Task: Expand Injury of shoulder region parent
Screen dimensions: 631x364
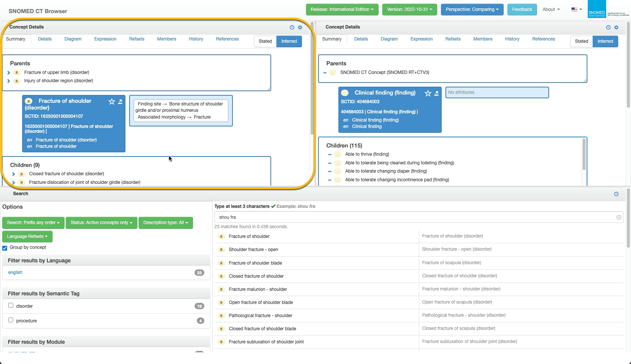Action: coord(9,81)
